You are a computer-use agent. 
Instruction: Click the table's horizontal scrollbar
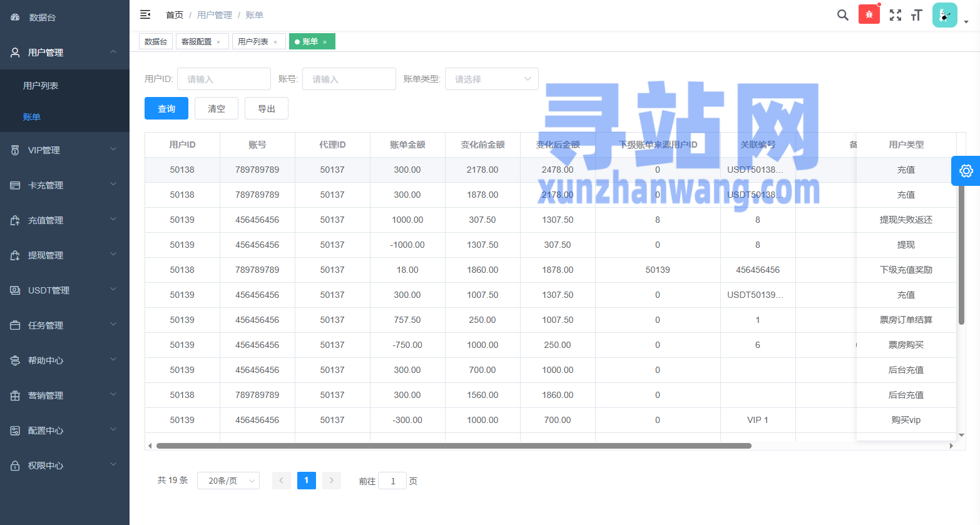454,446
